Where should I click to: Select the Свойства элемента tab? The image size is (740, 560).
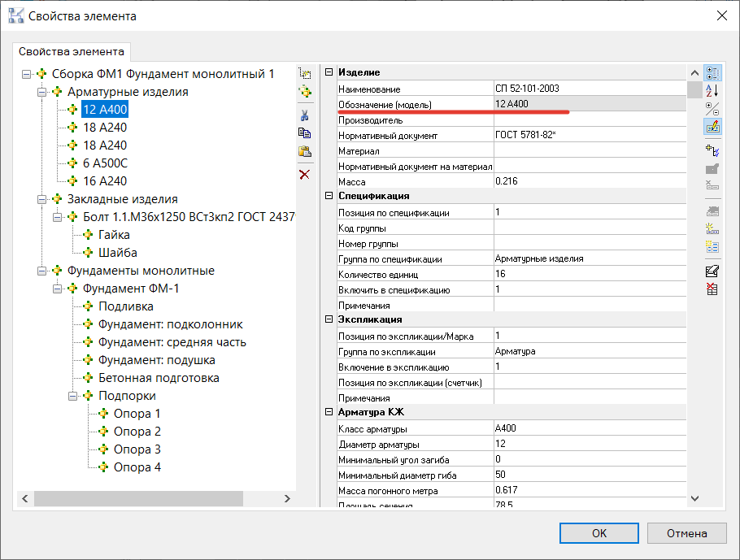click(x=72, y=51)
